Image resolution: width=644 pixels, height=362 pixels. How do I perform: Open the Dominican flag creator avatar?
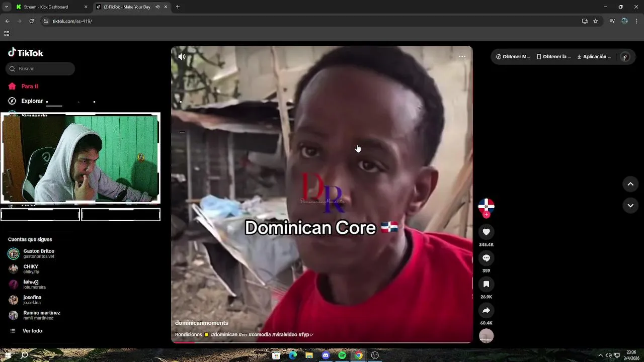tap(486, 206)
